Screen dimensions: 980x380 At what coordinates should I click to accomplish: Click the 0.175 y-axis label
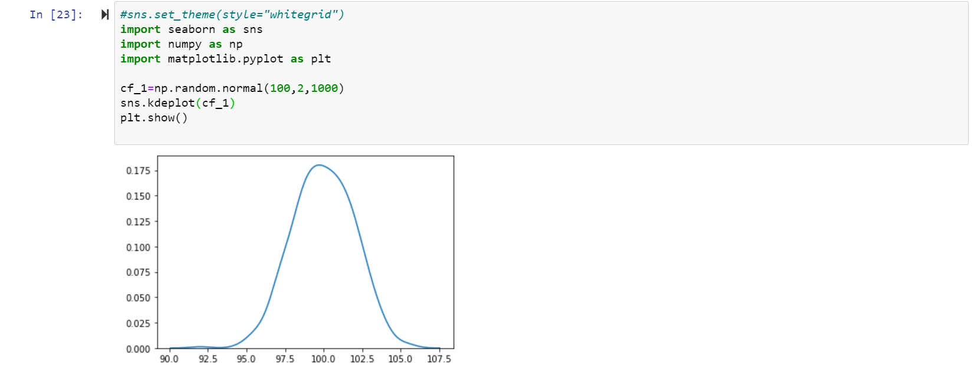tap(138, 171)
